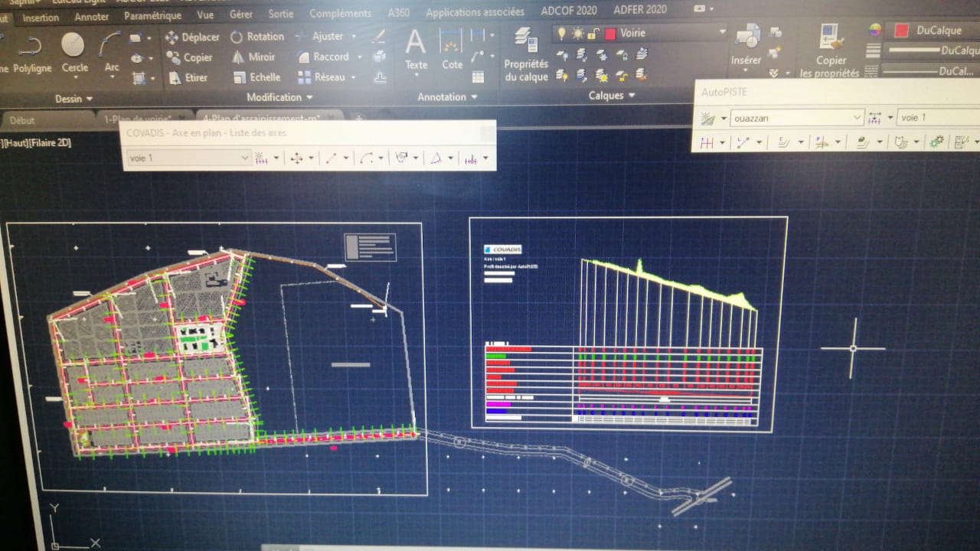This screenshot has width=980, height=551.
Task: Select the DuCalque lineweight field
Action: [x=932, y=51]
